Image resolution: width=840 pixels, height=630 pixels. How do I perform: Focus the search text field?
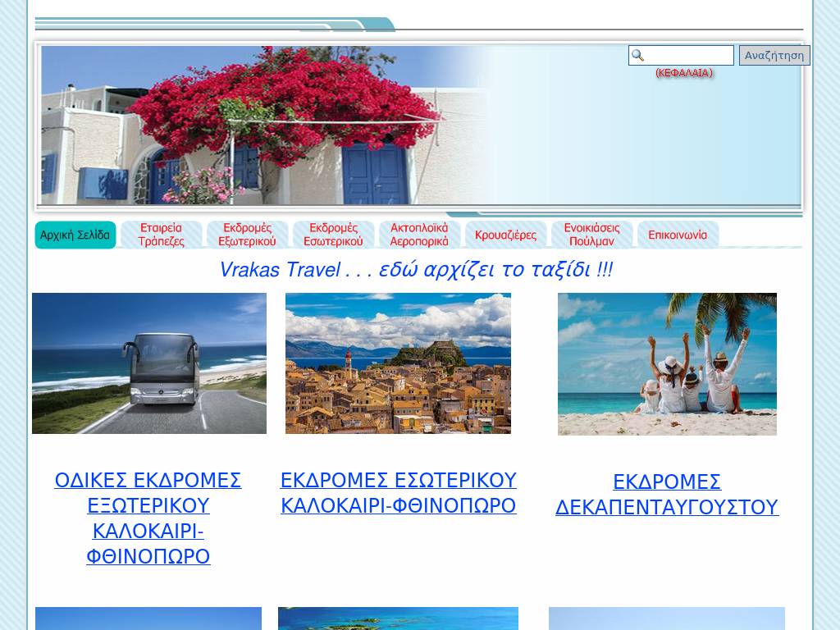click(681, 55)
